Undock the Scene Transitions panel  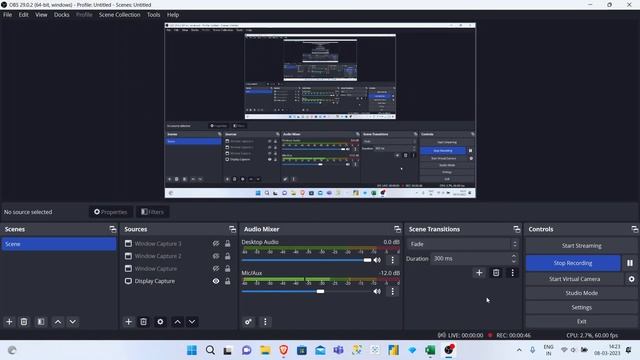coord(517,229)
